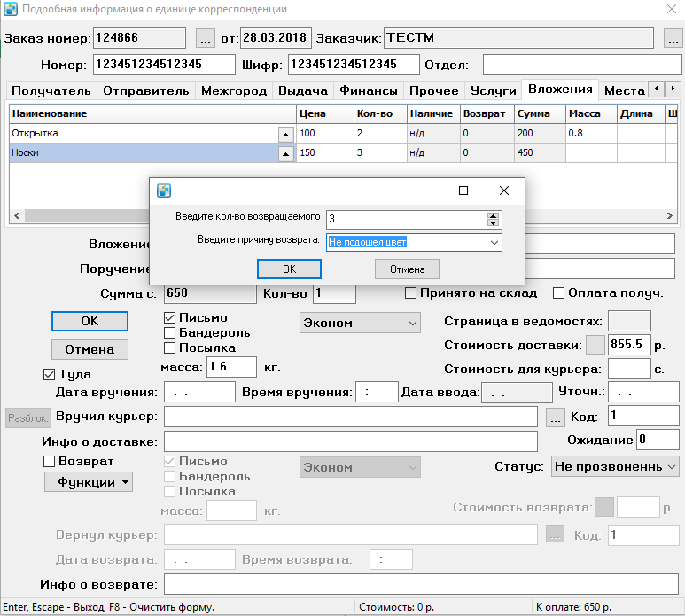This screenshot has height=616, width=685.
Task: Switch to the Межгород tab
Action: 234,90
